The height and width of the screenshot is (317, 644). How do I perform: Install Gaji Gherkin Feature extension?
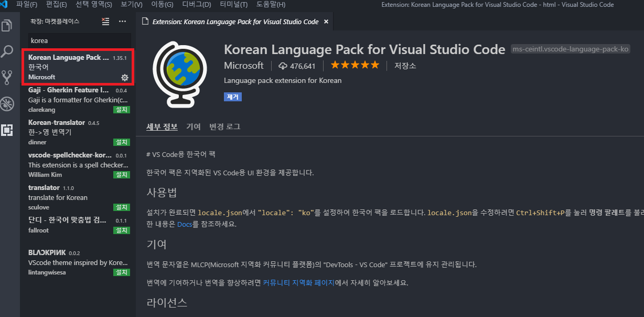(x=122, y=110)
